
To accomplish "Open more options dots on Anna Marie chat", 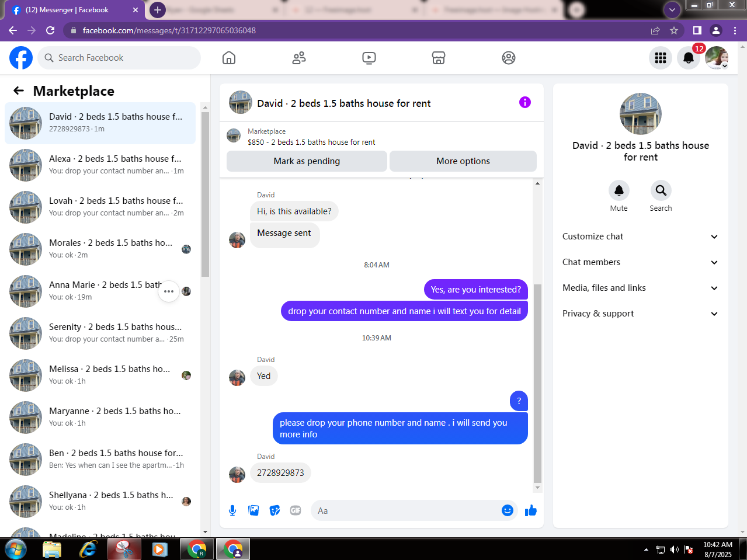I will pos(169,291).
